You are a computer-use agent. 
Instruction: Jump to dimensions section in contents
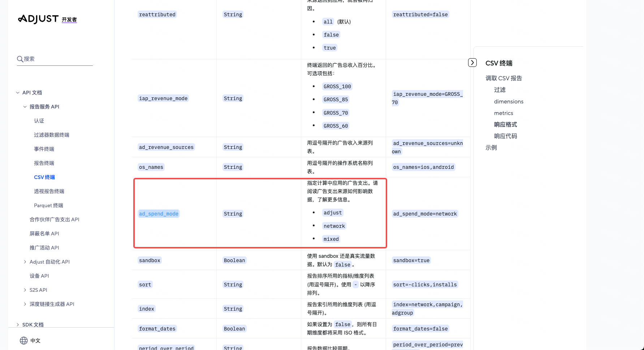509,102
